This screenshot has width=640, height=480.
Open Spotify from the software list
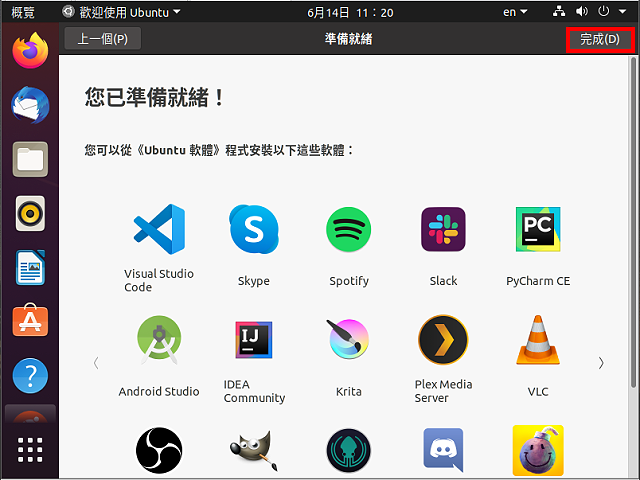348,229
